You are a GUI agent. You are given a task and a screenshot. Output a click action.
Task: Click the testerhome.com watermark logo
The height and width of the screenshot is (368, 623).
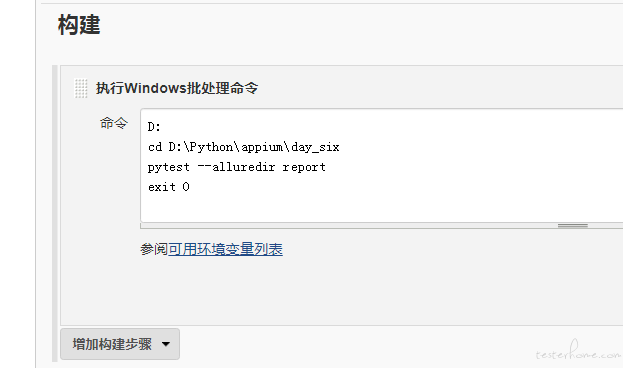tap(578, 351)
